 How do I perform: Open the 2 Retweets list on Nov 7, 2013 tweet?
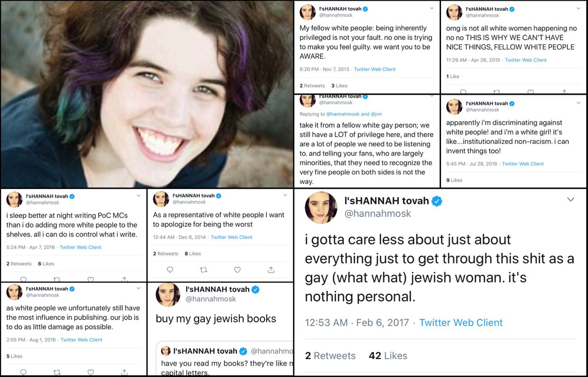[312, 86]
